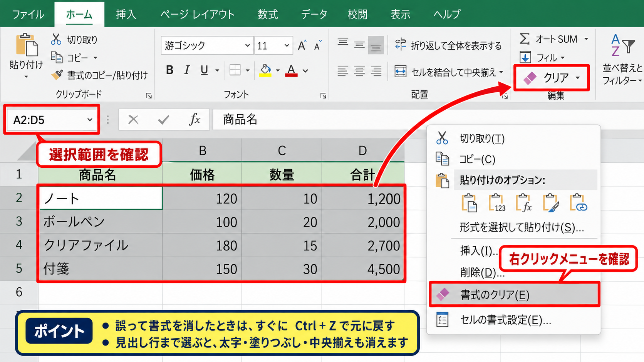Decrease font size with smaller A button
The image size is (644, 362).
tap(318, 45)
